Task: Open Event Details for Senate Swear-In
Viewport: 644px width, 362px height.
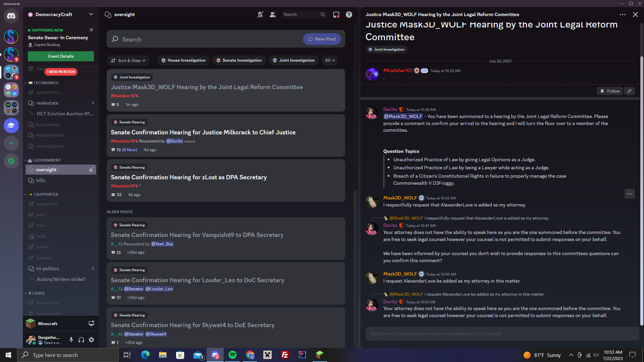Action: [61, 56]
